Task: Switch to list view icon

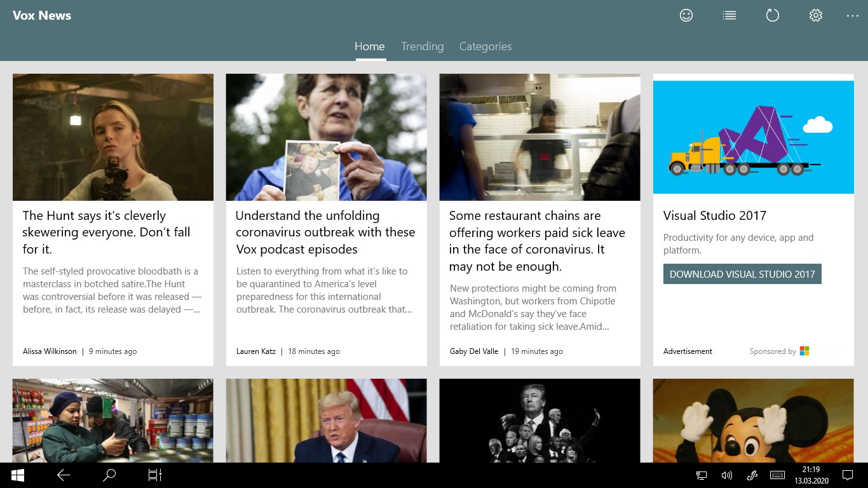Action: (729, 15)
